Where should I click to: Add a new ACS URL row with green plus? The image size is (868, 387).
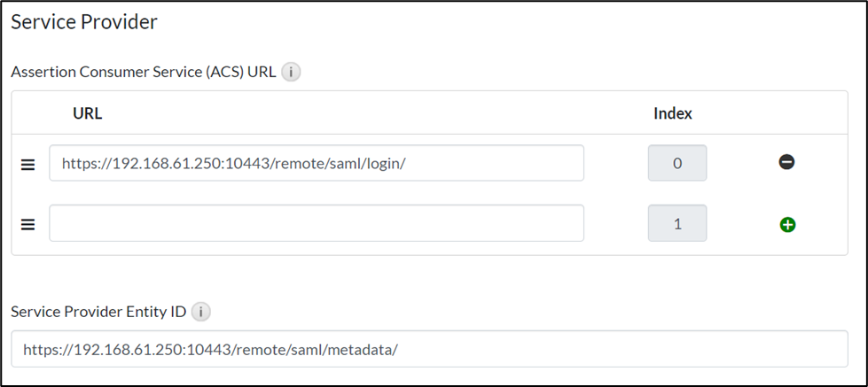click(787, 224)
